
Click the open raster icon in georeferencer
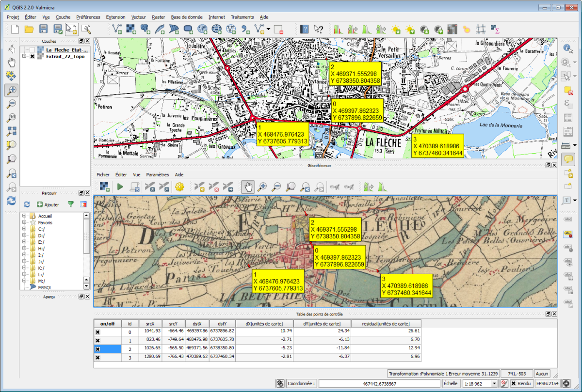[105, 187]
